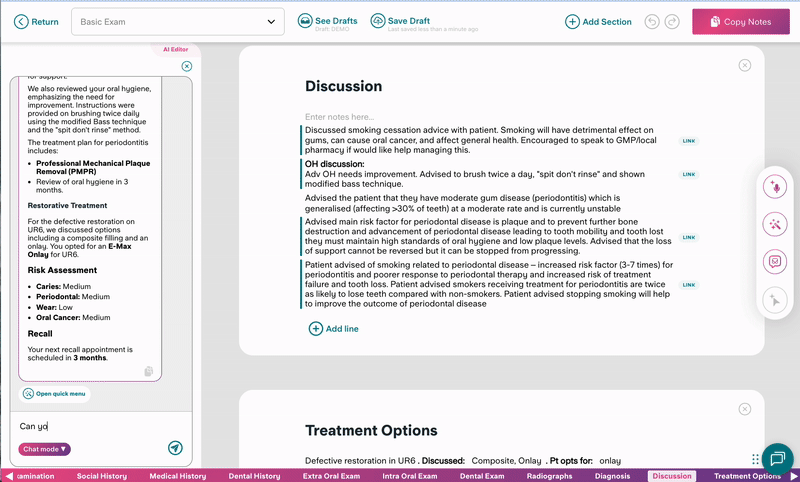Screen dimensions: 800x482
Task: Copy the AI generated text with copy icon
Action: click(x=148, y=371)
